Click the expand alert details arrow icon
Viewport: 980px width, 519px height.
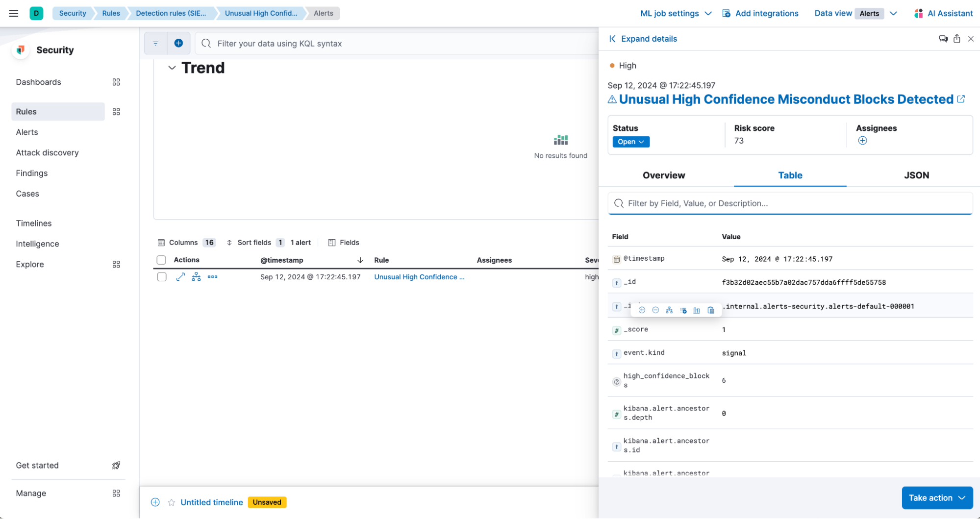pos(180,277)
